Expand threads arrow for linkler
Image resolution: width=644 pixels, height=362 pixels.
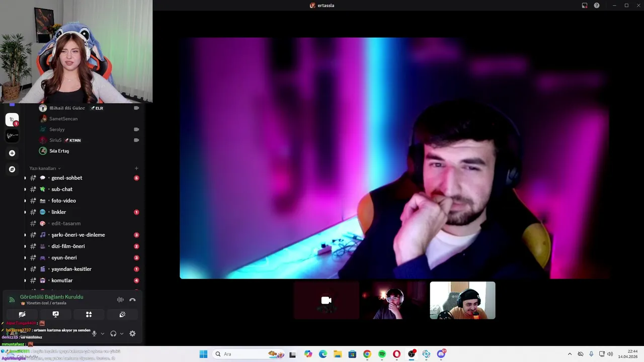pos(25,212)
